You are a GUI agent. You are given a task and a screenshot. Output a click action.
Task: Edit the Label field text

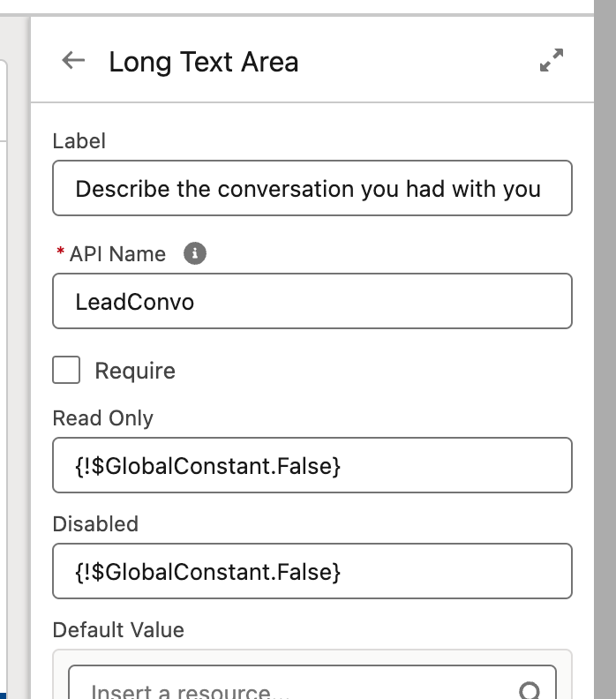tap(312, 188)
